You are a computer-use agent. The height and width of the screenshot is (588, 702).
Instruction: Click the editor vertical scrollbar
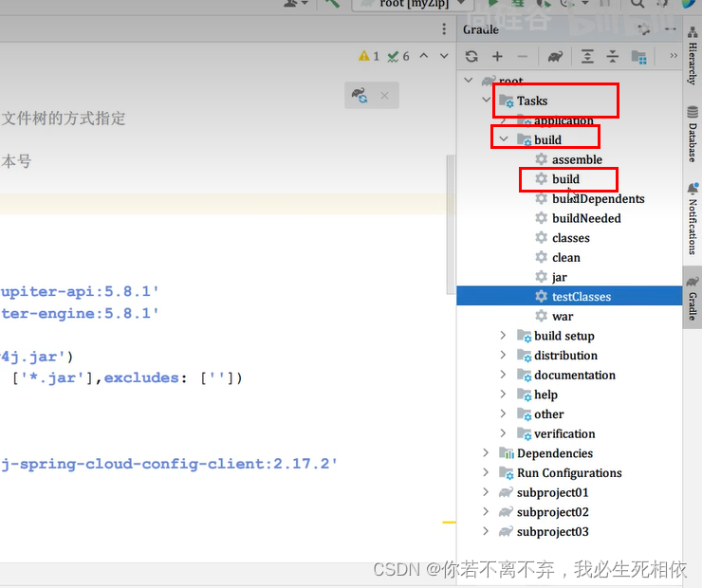[x=451, y=225]
